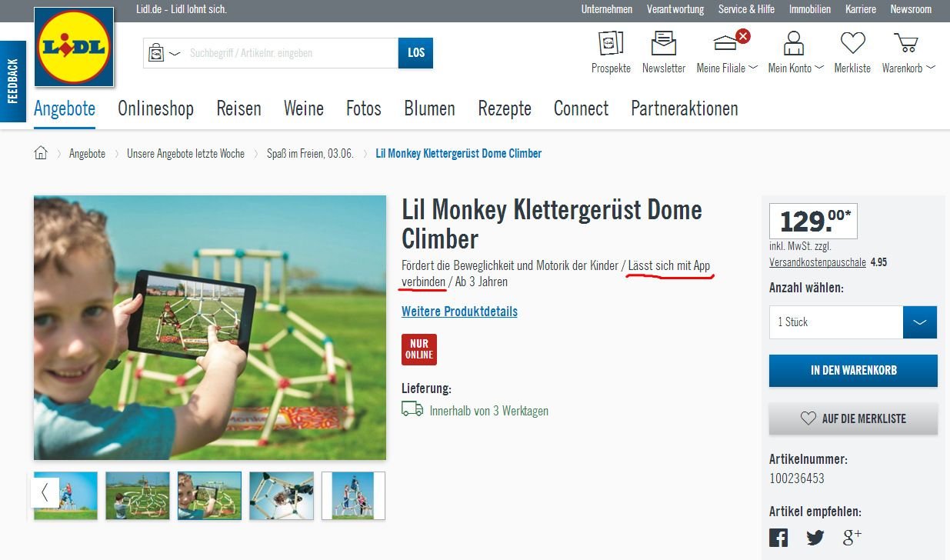Share product on Facebook
The image size is (950, 560).
click(778, 538)
